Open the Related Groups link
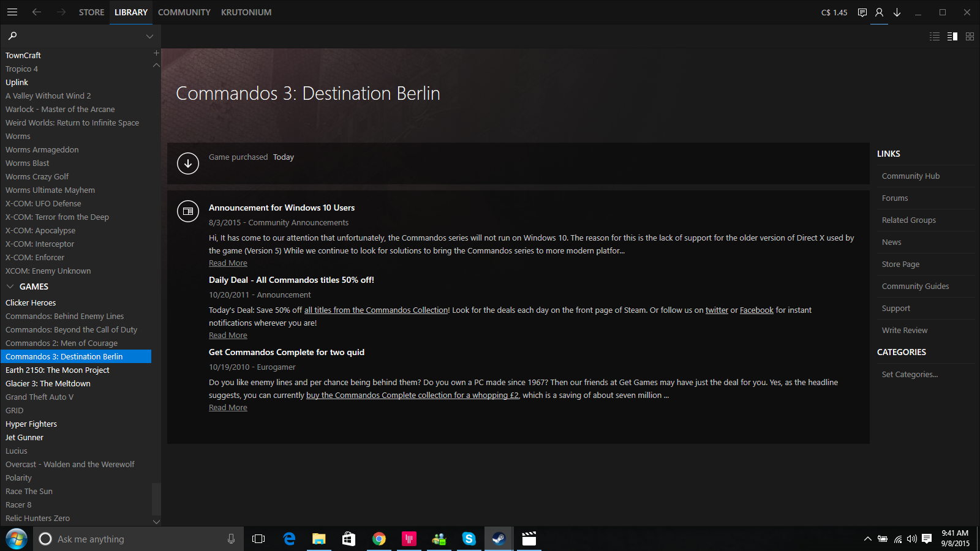 909,220
